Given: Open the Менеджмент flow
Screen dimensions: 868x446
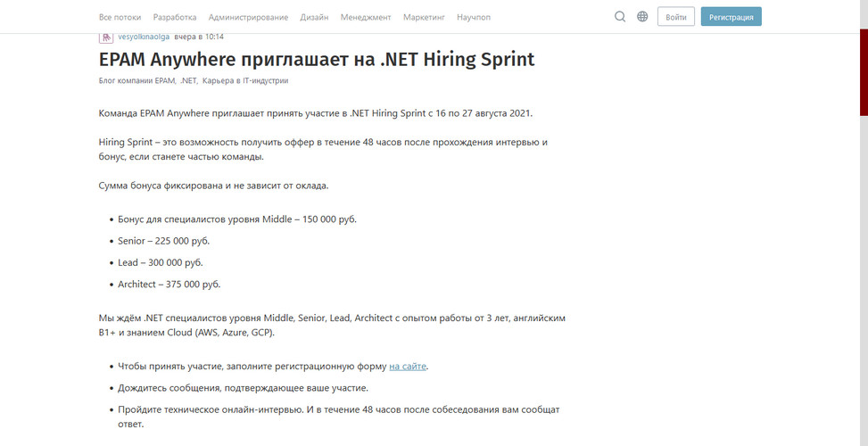Looking at the screenshot, I should [366, 17].
